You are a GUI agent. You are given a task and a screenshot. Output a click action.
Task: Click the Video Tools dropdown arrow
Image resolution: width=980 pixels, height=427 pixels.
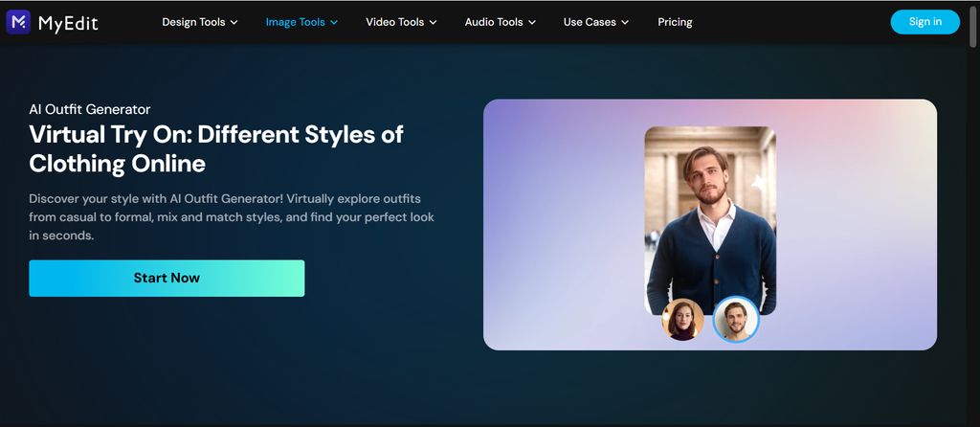(x=434, y=22)
